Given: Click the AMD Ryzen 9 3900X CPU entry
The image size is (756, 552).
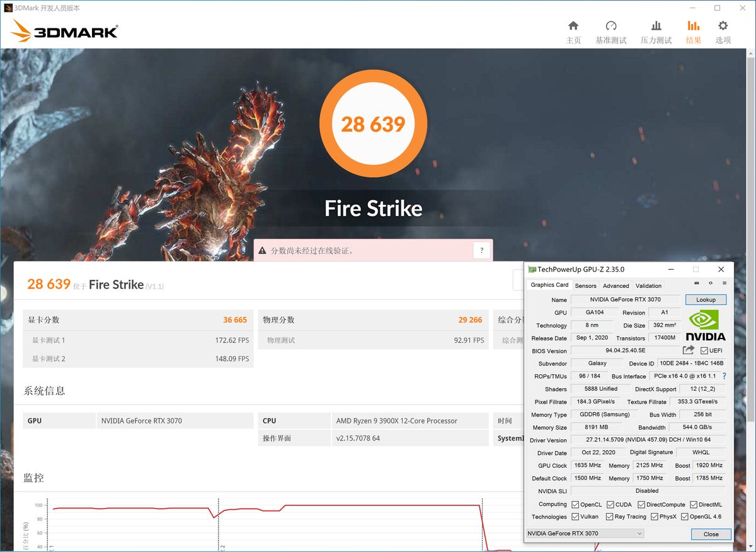Looking at the screenshot, I should 397,421.
